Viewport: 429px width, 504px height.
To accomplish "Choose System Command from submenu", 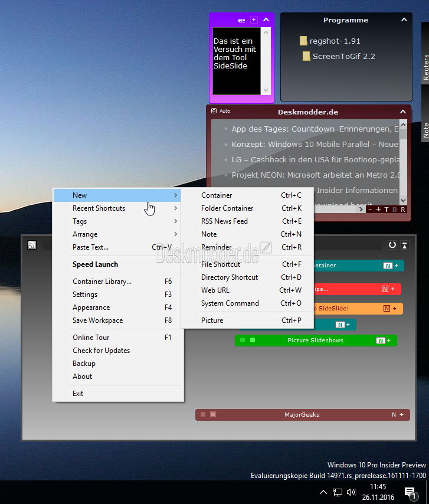I will coord(247,303).
